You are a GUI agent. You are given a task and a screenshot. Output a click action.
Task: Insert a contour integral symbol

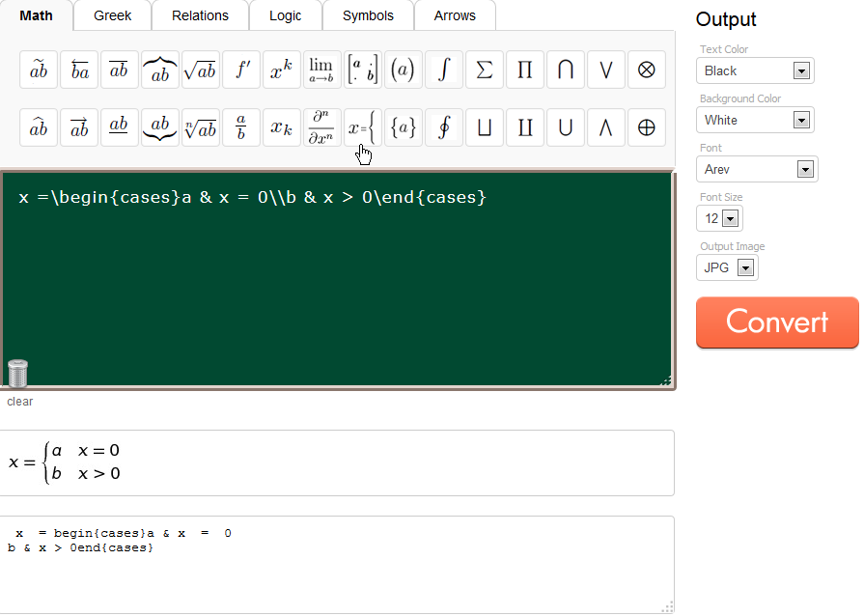tap(443, 126)
